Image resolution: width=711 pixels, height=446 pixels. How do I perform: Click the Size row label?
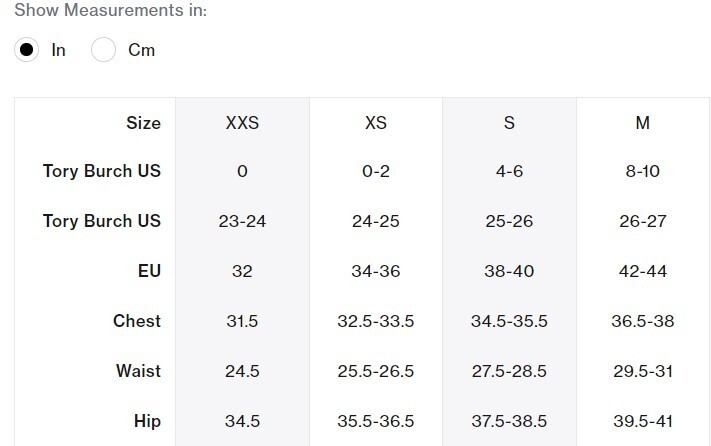pos(143,123)
